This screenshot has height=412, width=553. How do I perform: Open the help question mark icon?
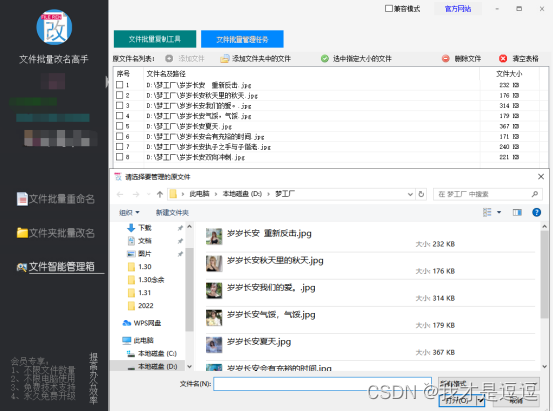pyautogui.click(x=536, y=212)
